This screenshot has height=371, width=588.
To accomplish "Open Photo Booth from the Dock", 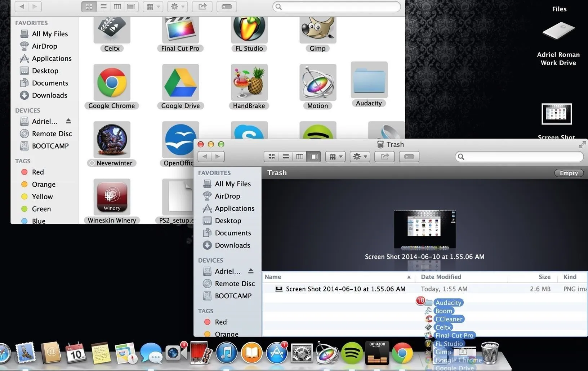I will [x=201, y=353].
